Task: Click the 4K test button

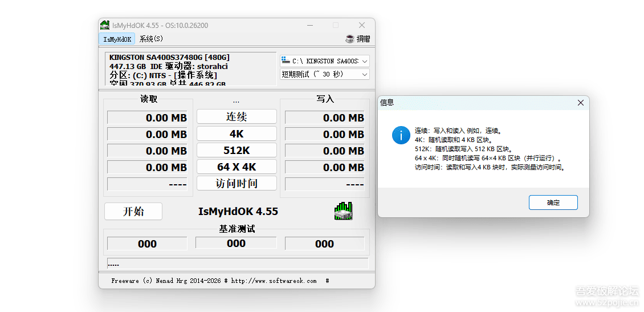Action: 237,133
